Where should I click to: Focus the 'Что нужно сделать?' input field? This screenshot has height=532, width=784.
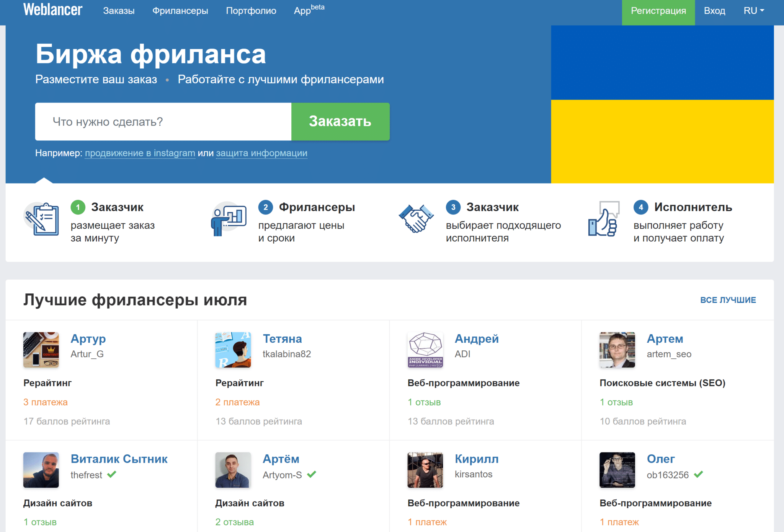coord(163,122)
